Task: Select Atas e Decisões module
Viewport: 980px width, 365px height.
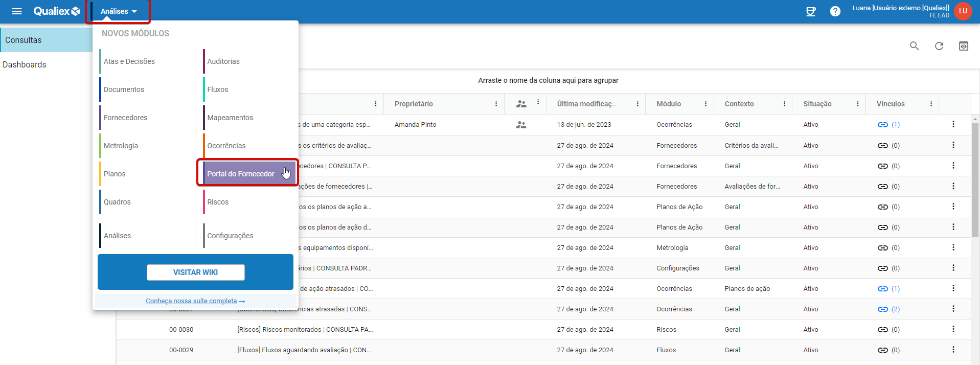Action: pos(146,61)
